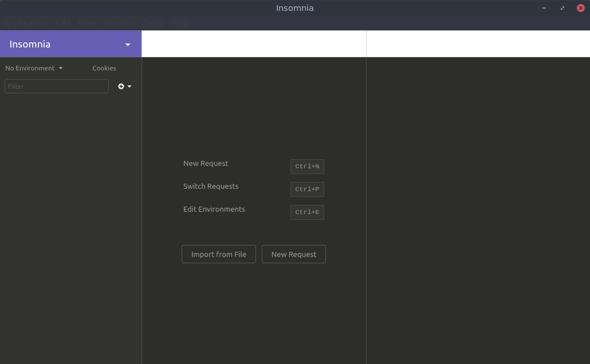This screenshot has height=364, width=590.
Task: Click the Ctrl+E shortcut hint
Action: (x=307, y=212)
